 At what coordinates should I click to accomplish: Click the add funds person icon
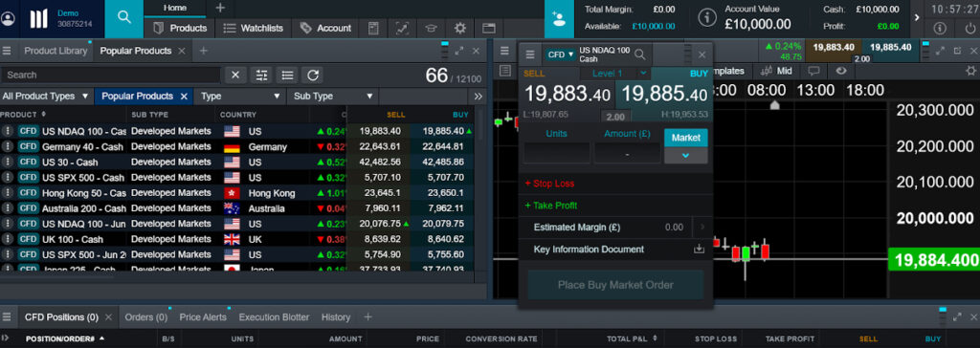pos(559,19)
